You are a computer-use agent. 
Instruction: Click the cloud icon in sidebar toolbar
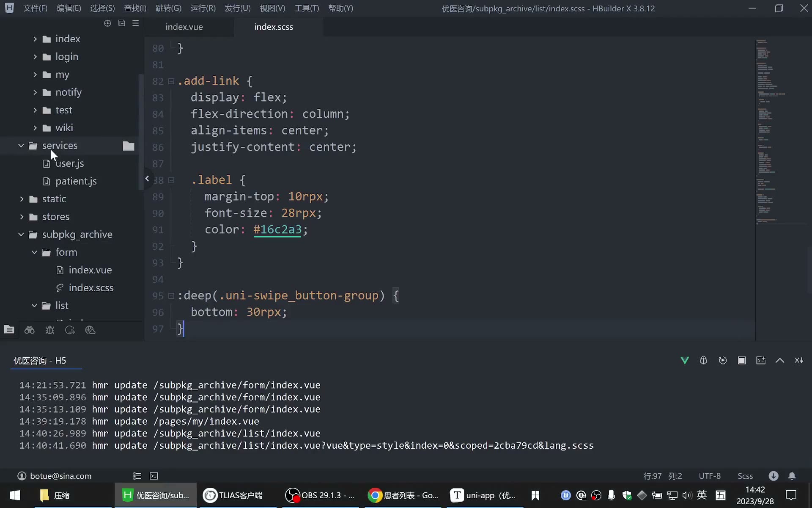point(90,330)
